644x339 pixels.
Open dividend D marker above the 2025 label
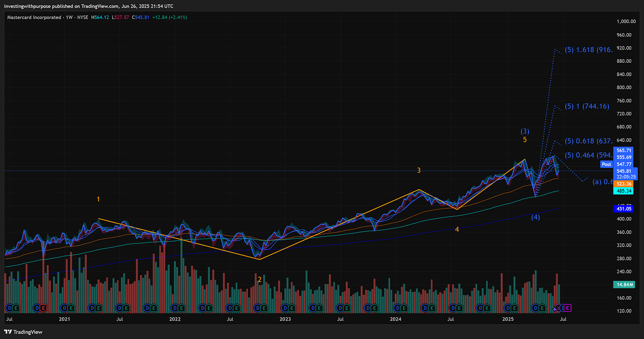pos(507,307)
